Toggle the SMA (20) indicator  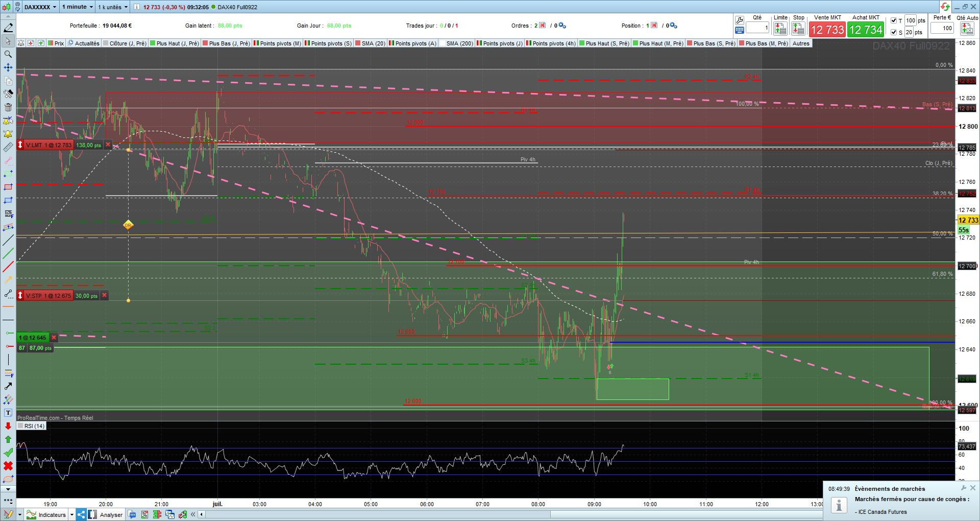[371, 43]
